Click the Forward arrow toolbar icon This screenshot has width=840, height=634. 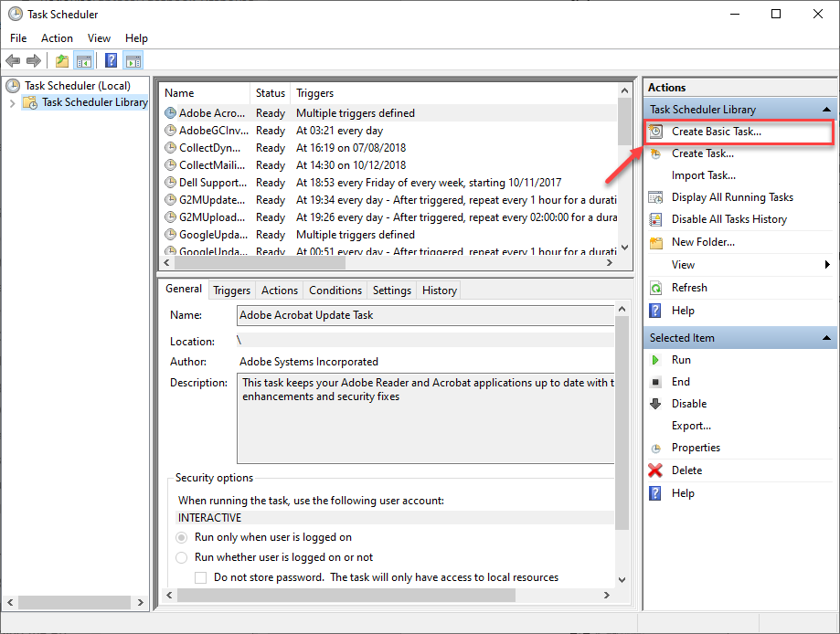coord(34,61)
